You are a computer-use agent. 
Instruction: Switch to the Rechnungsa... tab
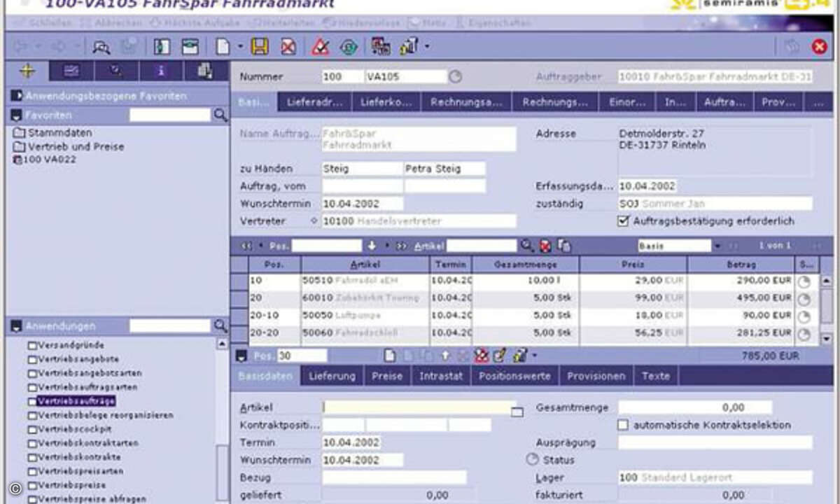click(466, 102)
